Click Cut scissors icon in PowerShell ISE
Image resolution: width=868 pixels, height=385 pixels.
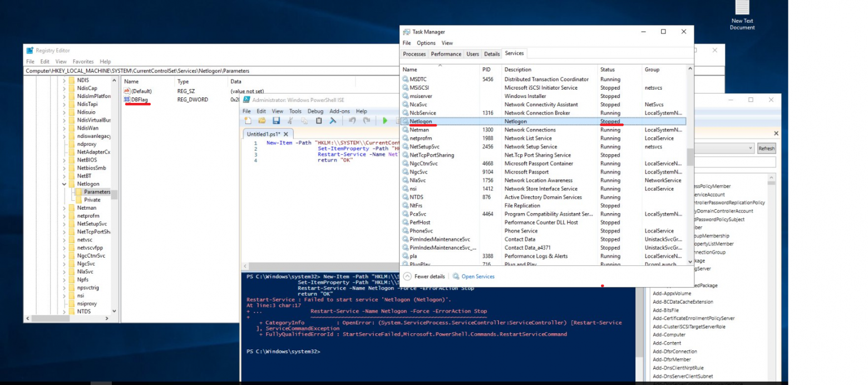[290, 120]
